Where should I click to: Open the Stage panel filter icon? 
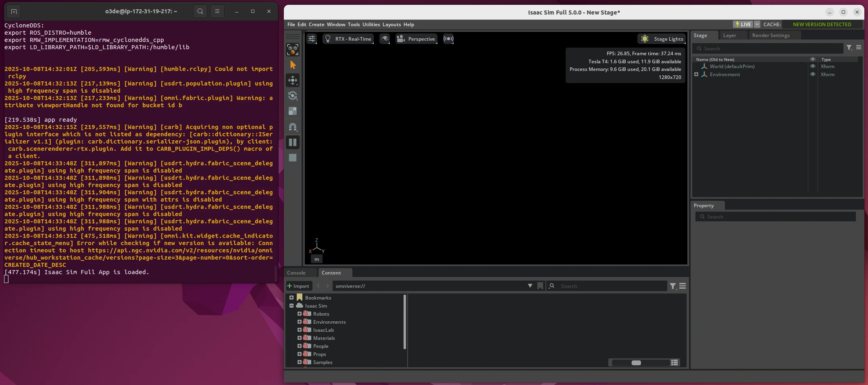pyautogui.click(x=849, y=48)
